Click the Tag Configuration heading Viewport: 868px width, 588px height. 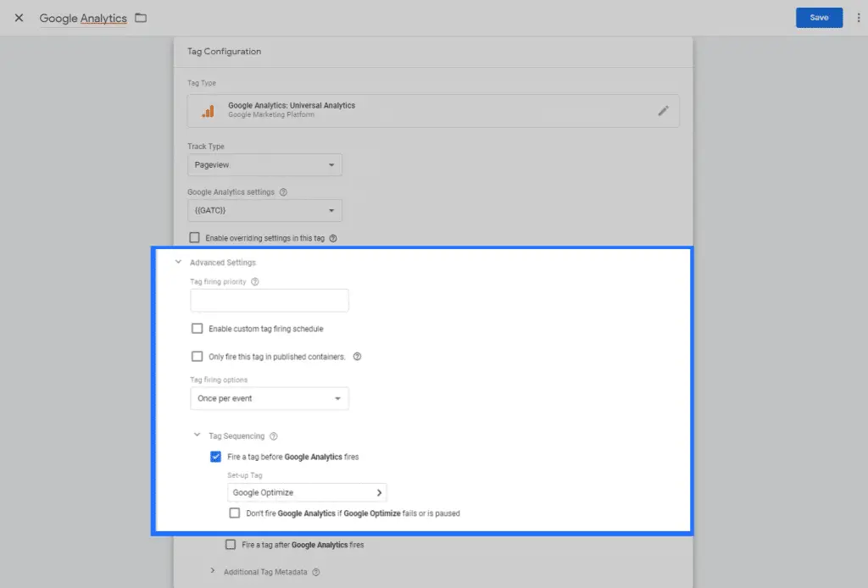point(224,52)
